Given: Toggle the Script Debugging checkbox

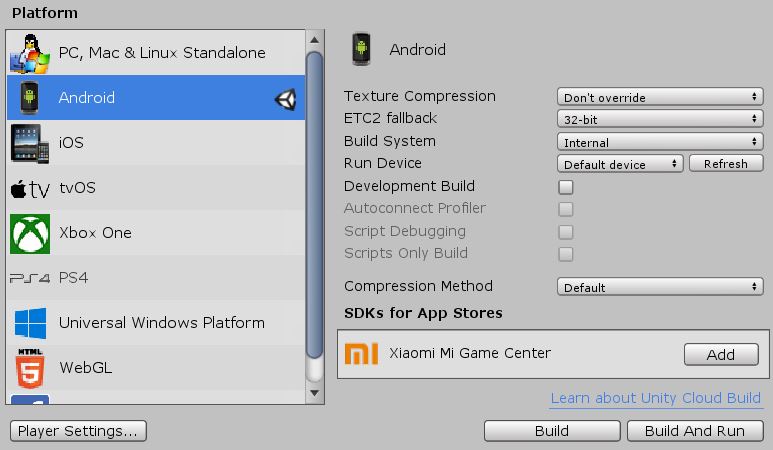Looking at the screenshot, I should [566, 232].
